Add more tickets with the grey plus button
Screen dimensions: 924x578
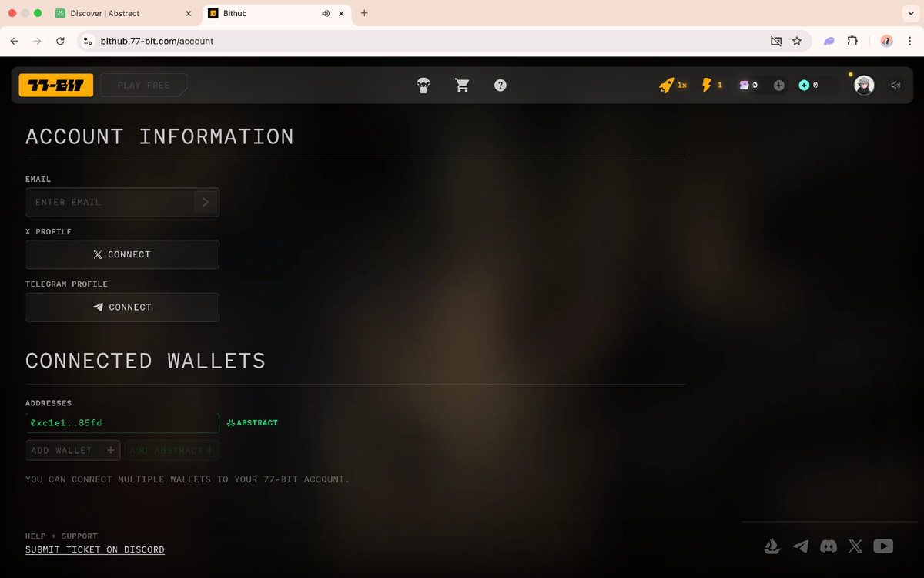[778, 86]
